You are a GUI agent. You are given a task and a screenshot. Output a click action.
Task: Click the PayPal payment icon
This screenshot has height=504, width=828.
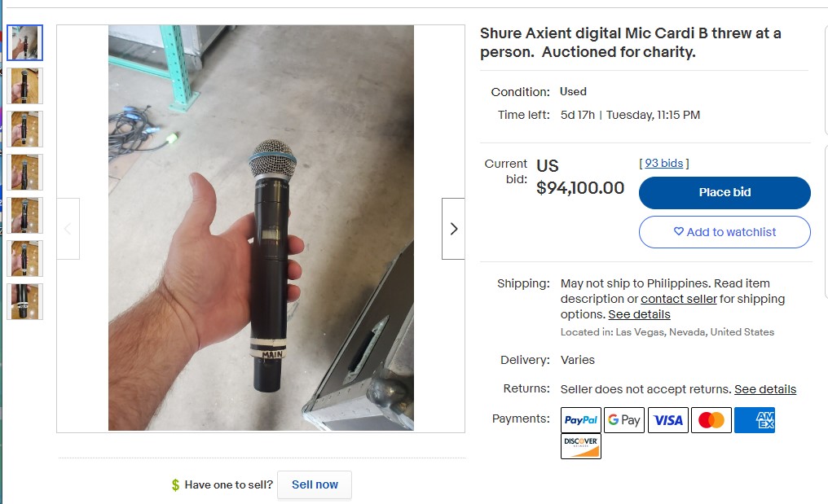coord(581,420)
